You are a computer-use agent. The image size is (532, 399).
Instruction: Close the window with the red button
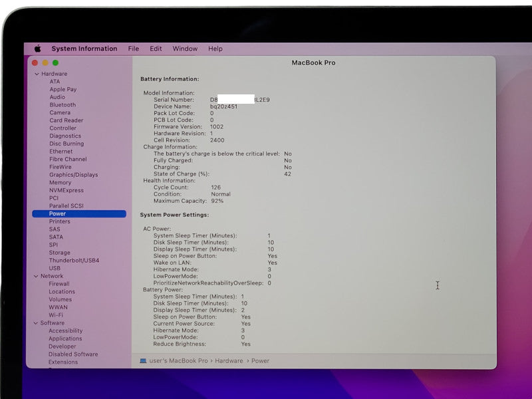[35, 63]
